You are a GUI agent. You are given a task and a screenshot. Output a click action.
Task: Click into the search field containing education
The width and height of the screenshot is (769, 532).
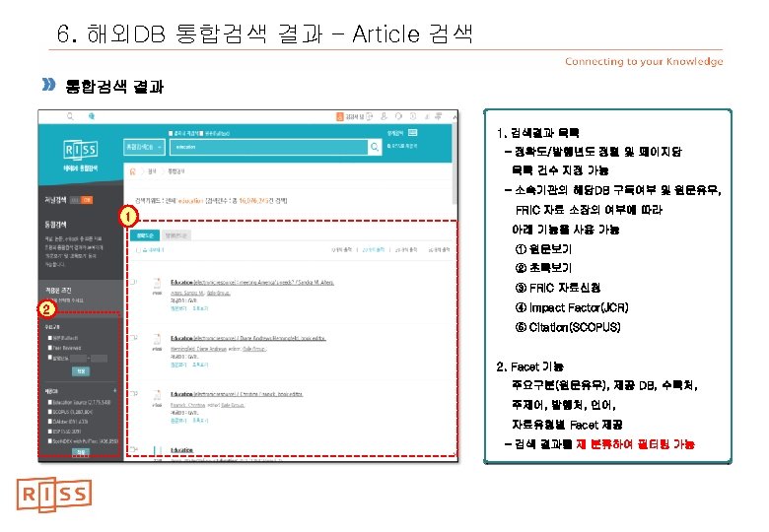(x=269, y=147)
